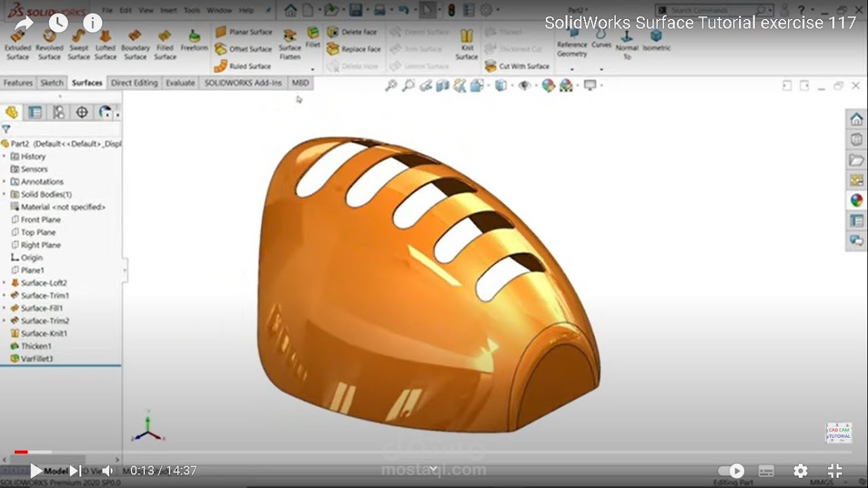Click the Zoom to Fit icon
868x488 pixels.
click(x=391, y=85)
